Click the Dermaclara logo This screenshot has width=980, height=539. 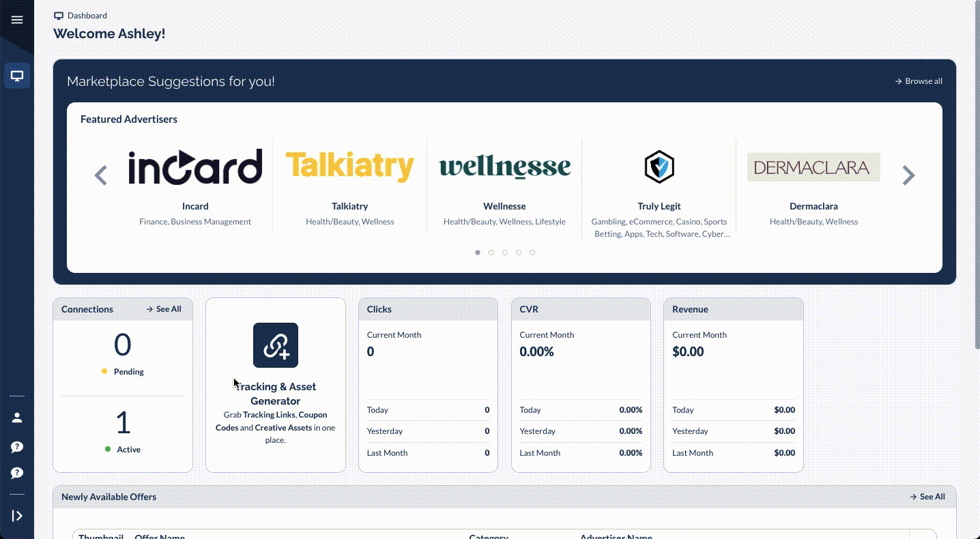(x=813, y=167)
